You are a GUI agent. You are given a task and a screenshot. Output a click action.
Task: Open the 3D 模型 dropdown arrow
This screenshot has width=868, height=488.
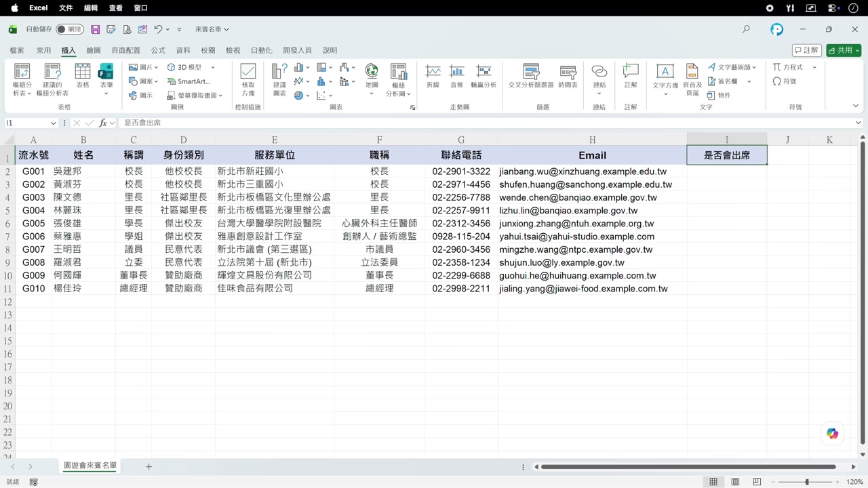tap(212, 67)
